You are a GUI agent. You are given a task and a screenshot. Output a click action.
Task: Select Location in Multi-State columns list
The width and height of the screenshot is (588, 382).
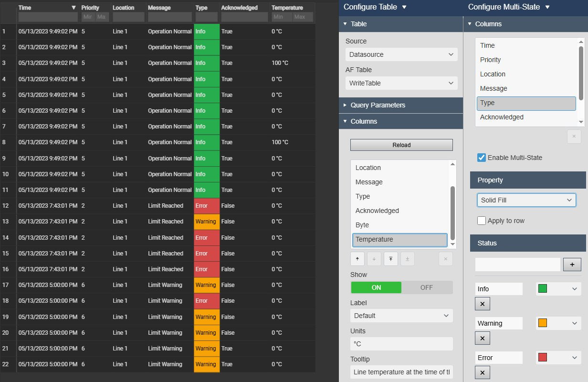pyautogui.click(x=526, y=74)
